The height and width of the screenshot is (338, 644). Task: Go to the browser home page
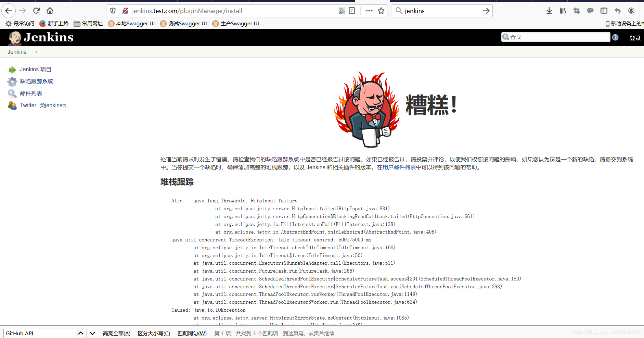50,11
